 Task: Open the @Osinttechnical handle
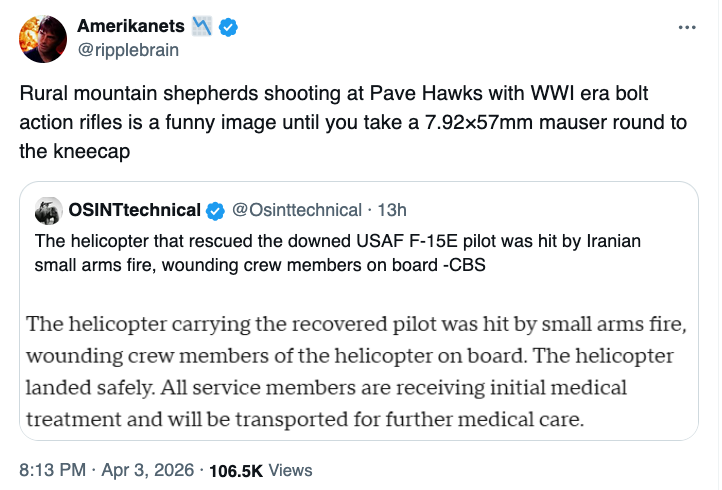(296, 210)
